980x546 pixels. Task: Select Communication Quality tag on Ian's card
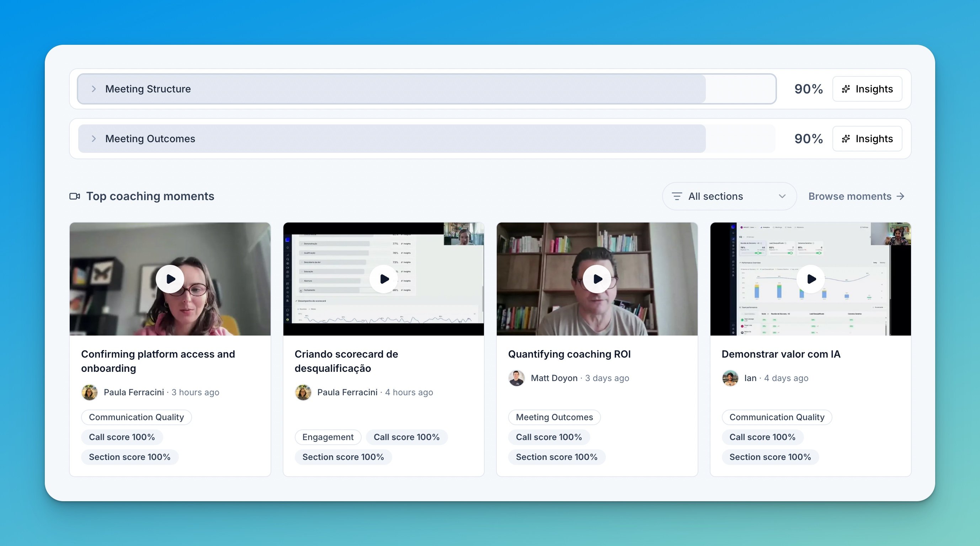click(x=777, y=417)
